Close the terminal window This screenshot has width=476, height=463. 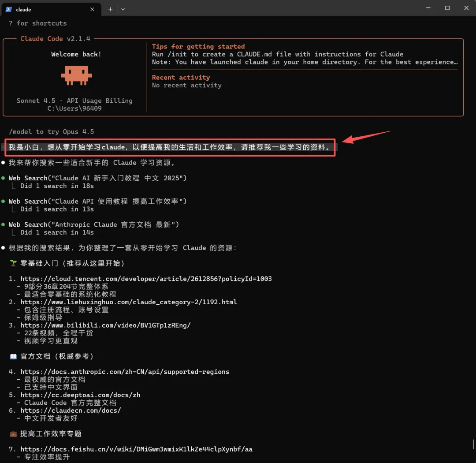(x=466, y=8)
